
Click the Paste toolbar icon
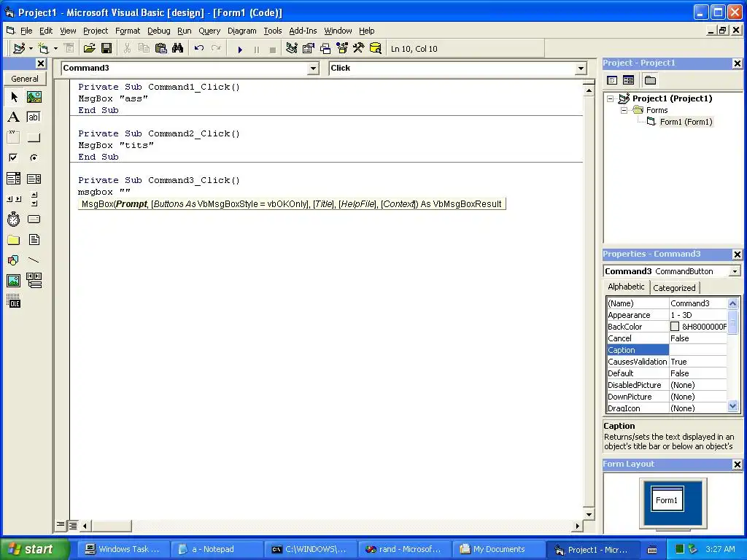(161, 48)
